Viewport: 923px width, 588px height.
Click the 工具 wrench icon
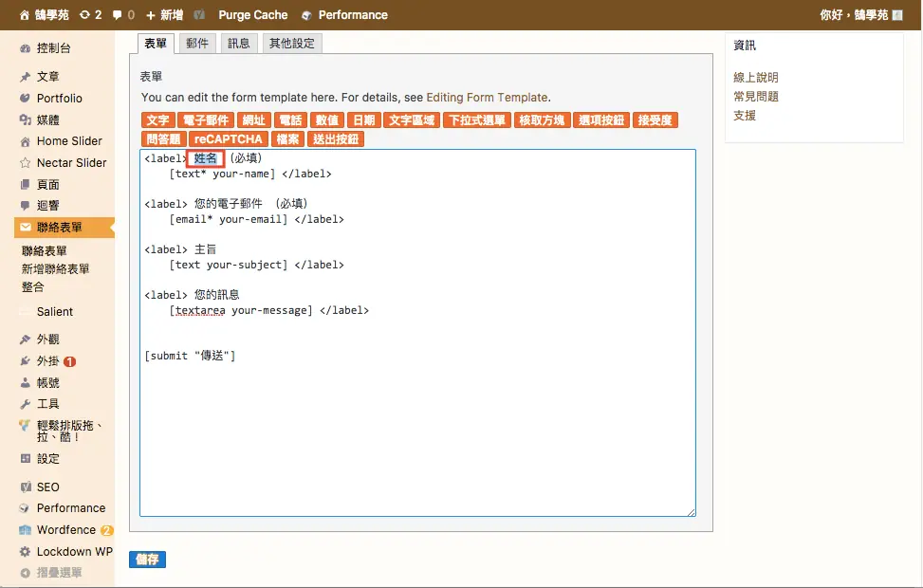pyautogui.click(x=25, y=404)
